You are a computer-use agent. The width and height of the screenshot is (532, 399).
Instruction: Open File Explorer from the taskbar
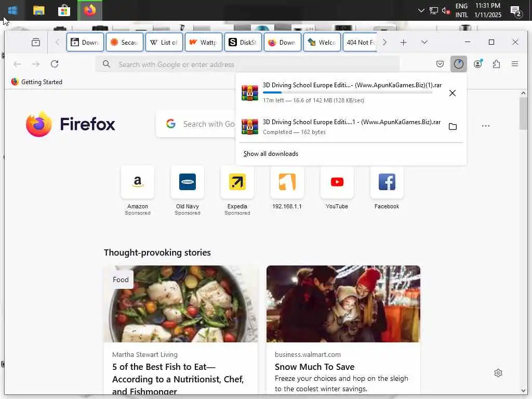pyautogui.click(x=38, y=10)
